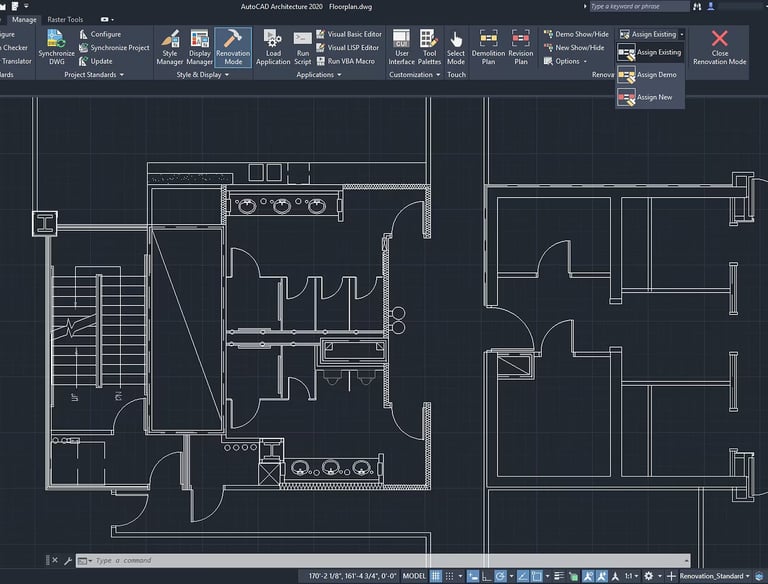Toggle object snap tracking
Image resolution: width=768 pixels, height=584 pixels.
pyautogui.click(x=523, y=576)
